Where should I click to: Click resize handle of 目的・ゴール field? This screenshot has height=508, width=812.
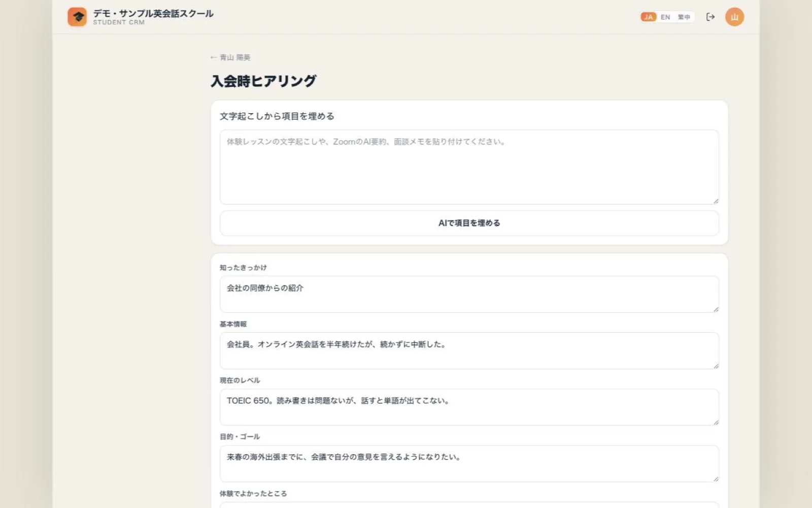point(716,479)
